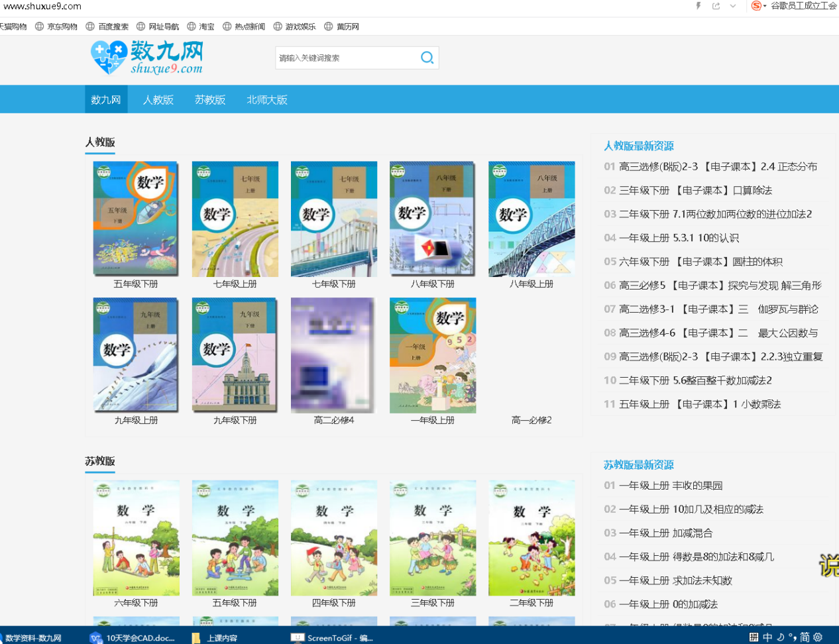Click the search magnifier icon
Image resolution: width=839 pixels, height=644 pixels.
click(x=427, y=58)
